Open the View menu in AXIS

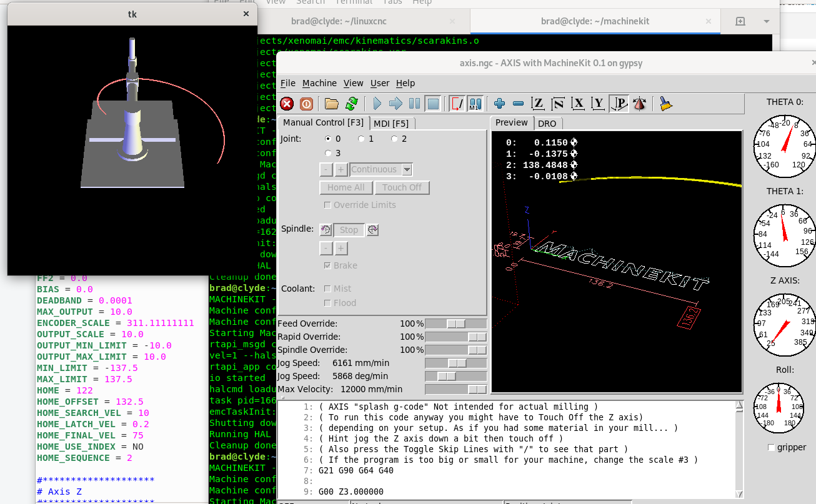353,83
